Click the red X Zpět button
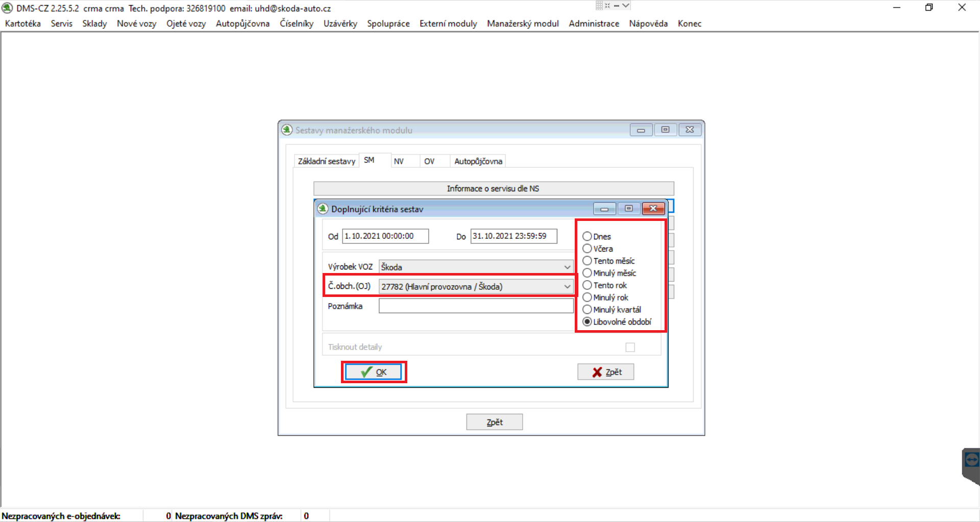Viewport: 980px width, 522px height. pyautogui.click(x=605, y=372)
